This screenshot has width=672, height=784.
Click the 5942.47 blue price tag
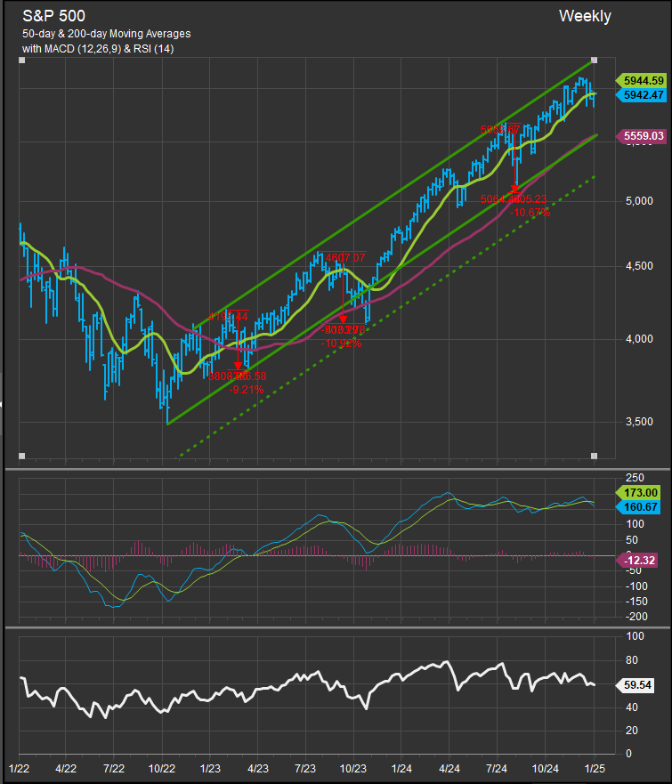641,94
